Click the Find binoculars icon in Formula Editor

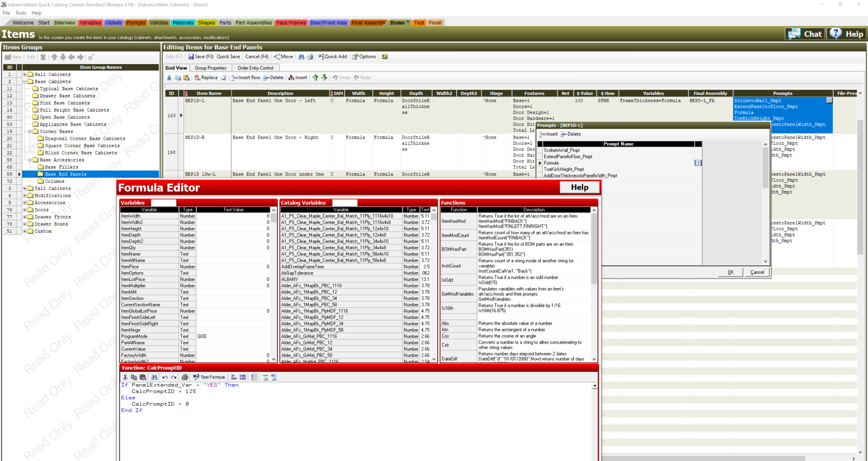coord(154,377)
